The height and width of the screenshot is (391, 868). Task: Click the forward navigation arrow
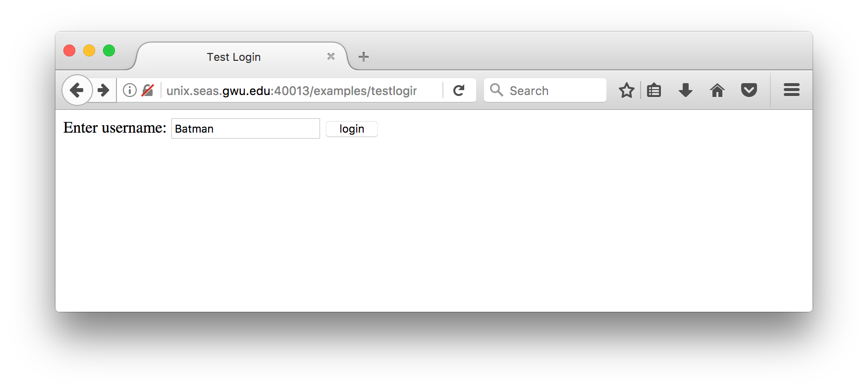coord(104,90)
